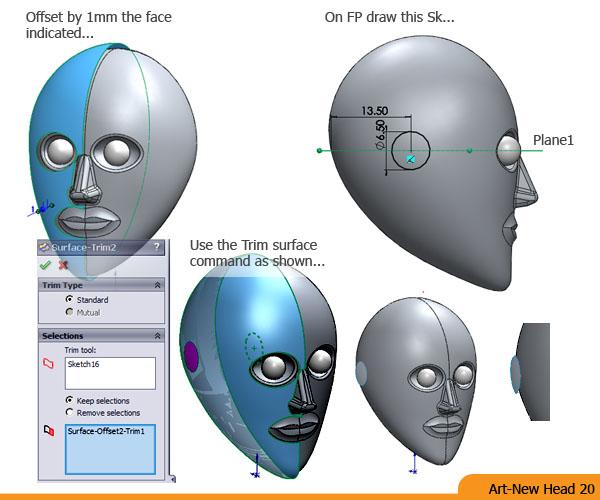
Task: Click the Surface-Trim2 feature icon in header
Action: click(45, 247)
